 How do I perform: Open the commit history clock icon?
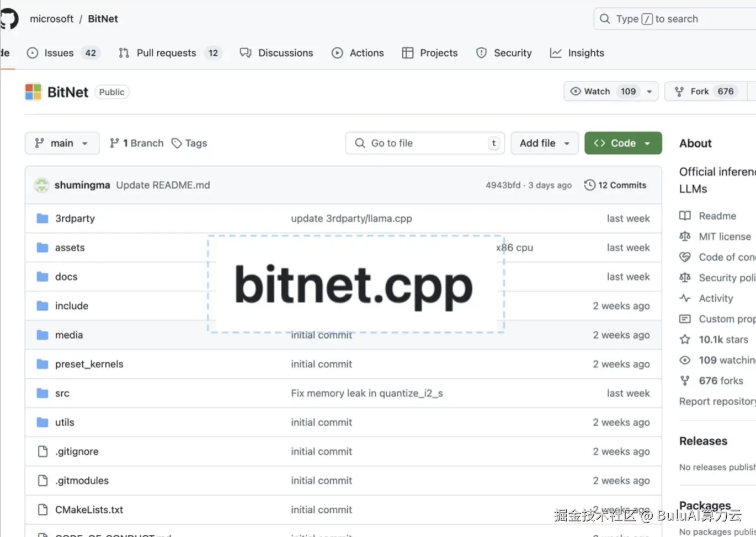[589, 185]
